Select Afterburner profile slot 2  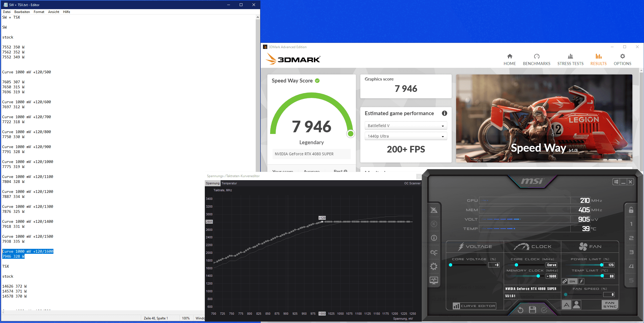click(631, 238)
